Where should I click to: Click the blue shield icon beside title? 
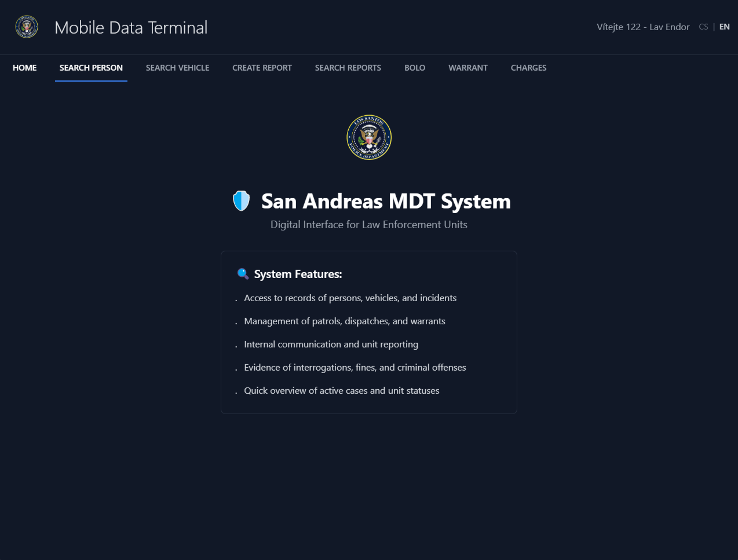[x=241, y=201]
